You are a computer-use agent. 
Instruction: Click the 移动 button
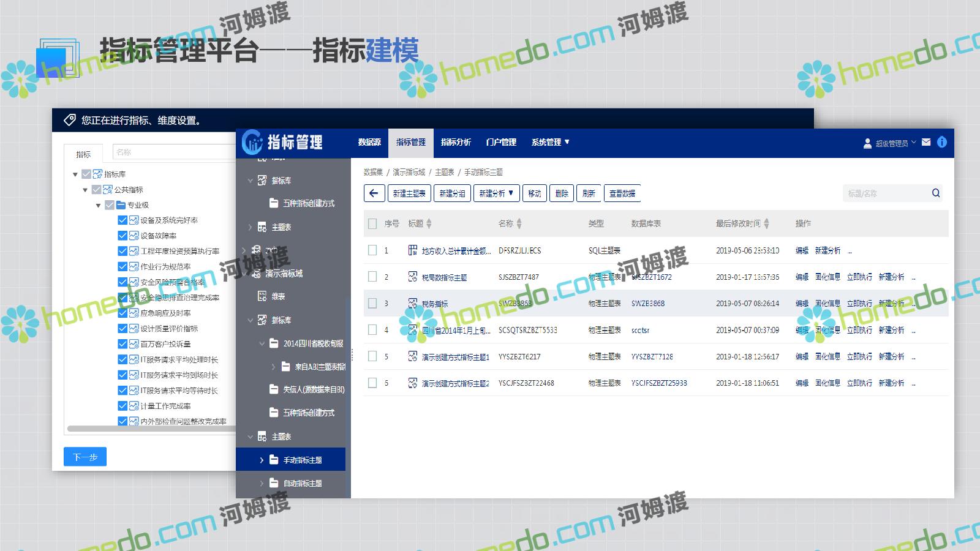coord(535,193)
